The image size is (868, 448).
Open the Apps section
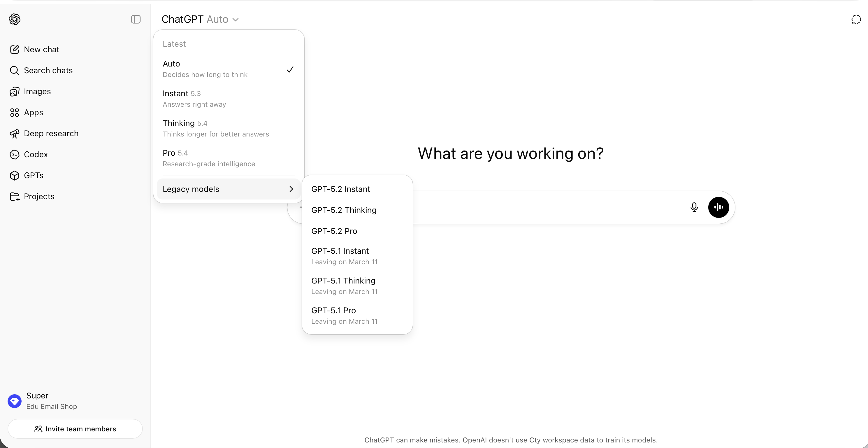click(x=33, y=112)
